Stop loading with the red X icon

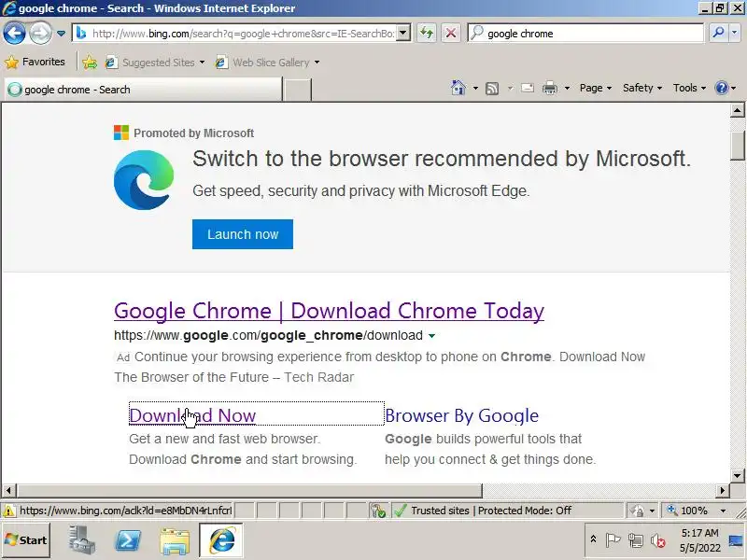pos(451,34)
